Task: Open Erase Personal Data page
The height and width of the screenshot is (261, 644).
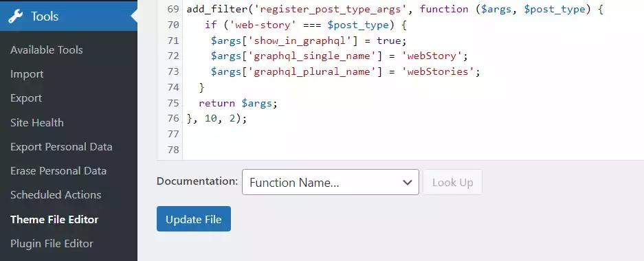Action: (58, 171)
